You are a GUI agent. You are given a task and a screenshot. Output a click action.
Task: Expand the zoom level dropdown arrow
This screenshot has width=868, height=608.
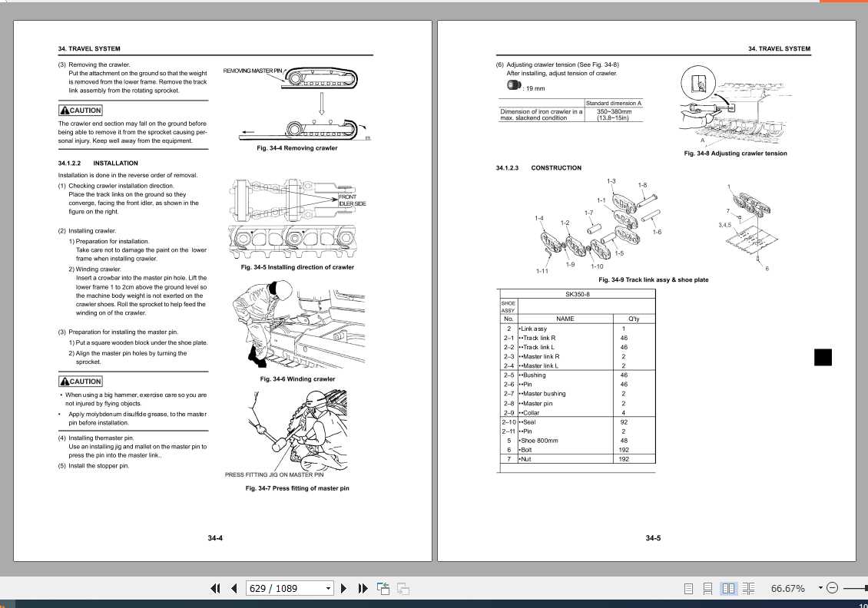pos(821,588)
